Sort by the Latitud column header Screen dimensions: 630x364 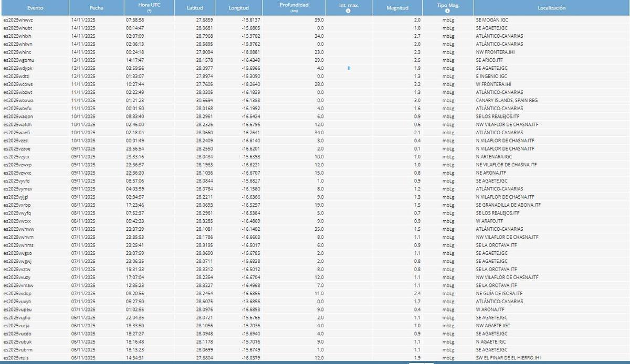(x=195, y=8)
